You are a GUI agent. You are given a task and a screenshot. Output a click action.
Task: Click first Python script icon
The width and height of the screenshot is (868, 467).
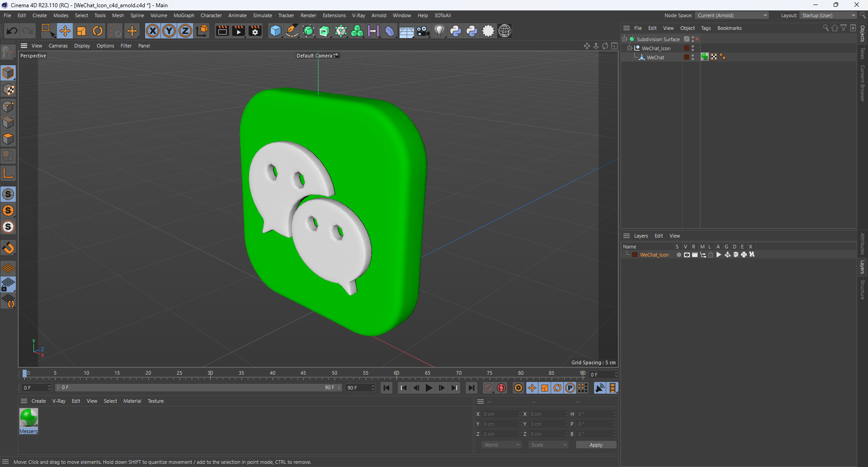coord(456,31)
